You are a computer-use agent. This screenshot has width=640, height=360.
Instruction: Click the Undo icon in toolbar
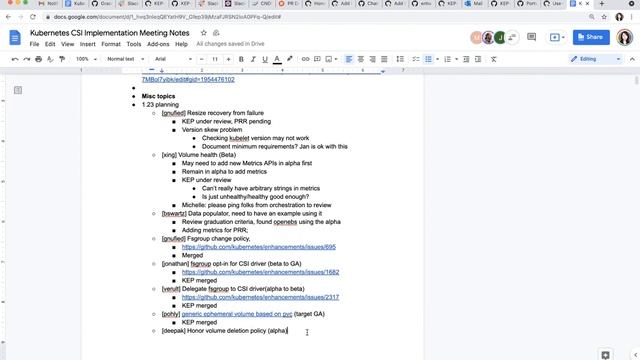click(15, 59)
